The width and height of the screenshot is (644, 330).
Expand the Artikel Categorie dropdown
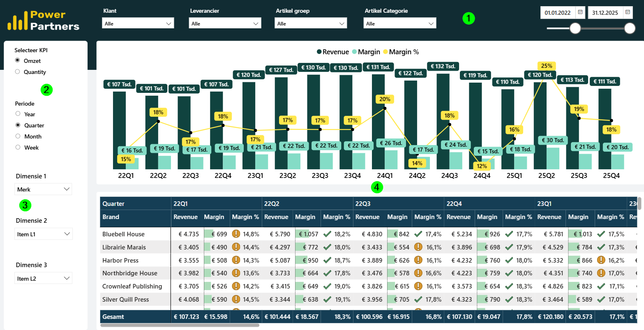400,23
